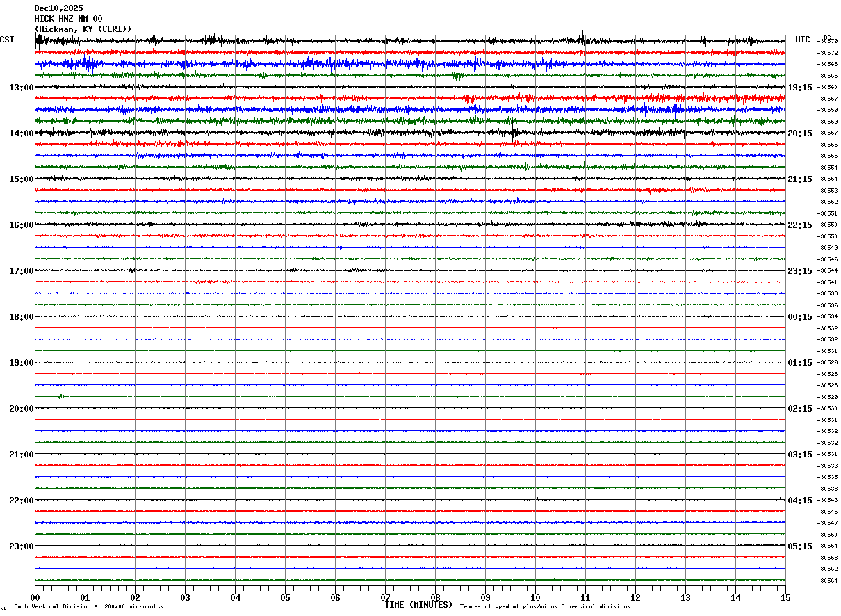The height and width of the screenshot is (616, 841).
Task: Select the DC offset value -30549
Action: coord(828,248)
